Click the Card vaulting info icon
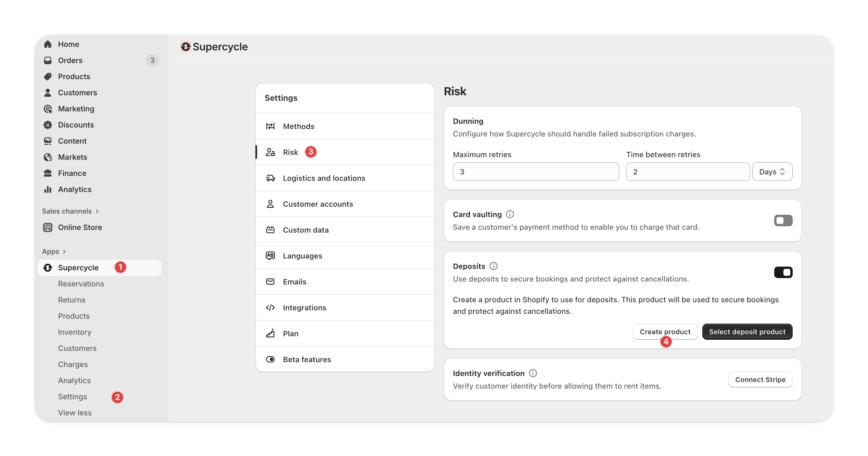The width and height of the screenshot is (868, 456). (510, 214)
